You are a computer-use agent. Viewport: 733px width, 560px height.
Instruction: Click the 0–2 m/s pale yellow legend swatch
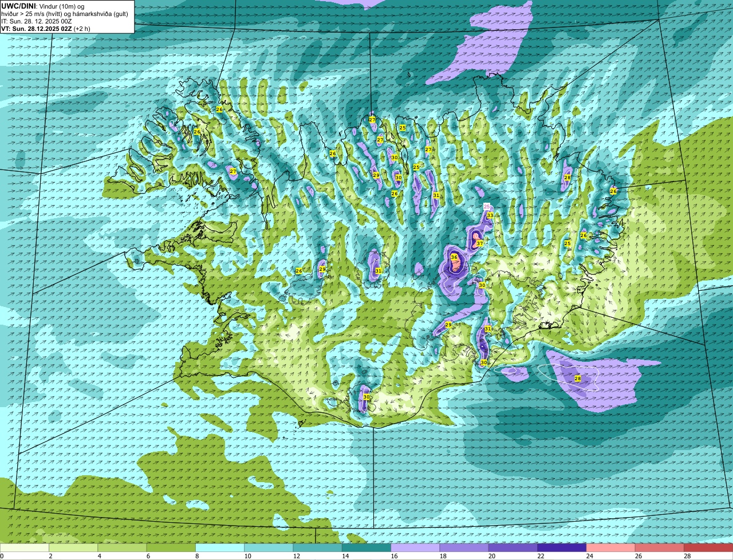click(x=25, y=548)
